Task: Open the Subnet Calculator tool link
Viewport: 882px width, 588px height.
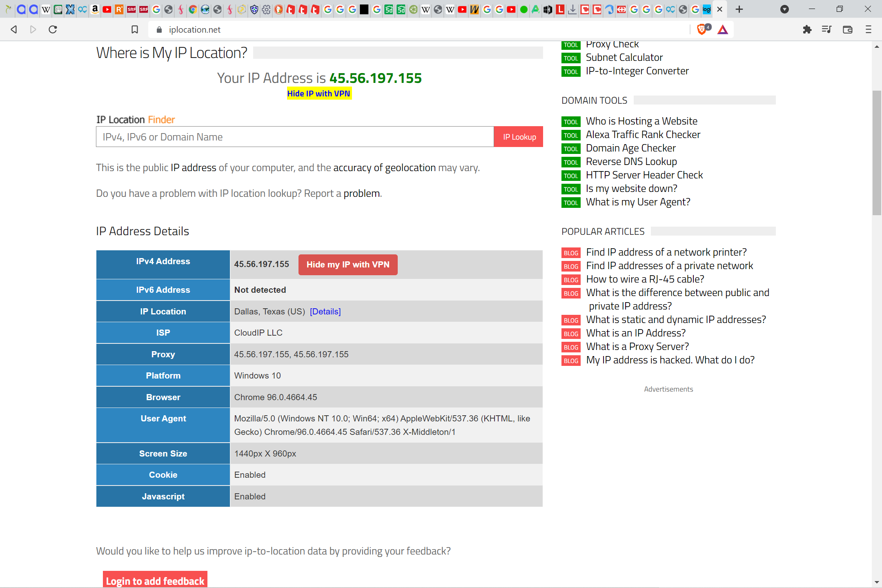Action: click(624, 58)
